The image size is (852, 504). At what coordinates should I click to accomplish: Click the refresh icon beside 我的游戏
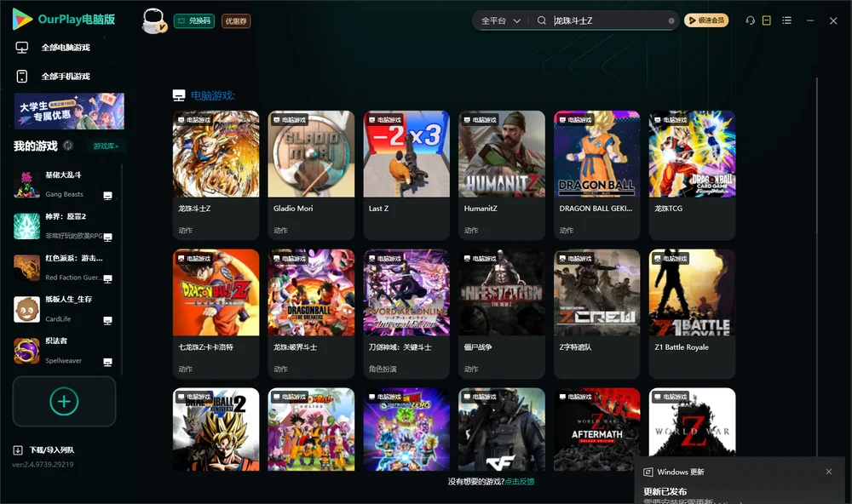pos(68,146)
